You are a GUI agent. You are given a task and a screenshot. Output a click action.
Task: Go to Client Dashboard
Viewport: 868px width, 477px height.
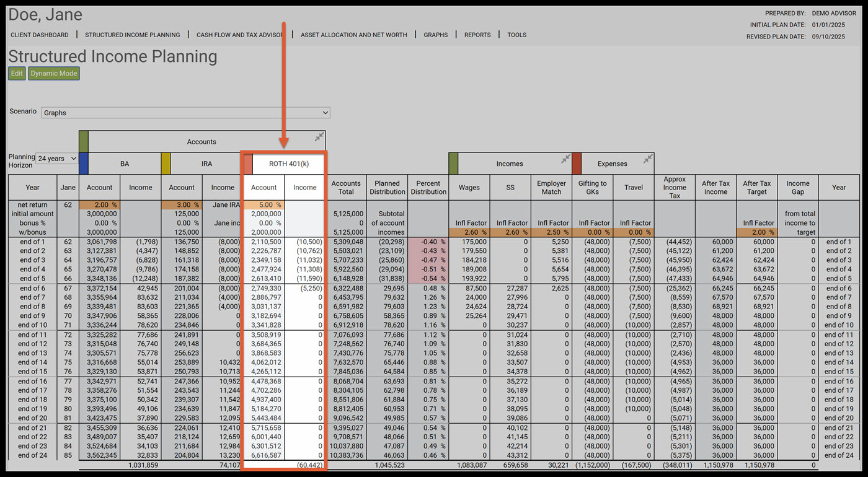click(40, 35)
